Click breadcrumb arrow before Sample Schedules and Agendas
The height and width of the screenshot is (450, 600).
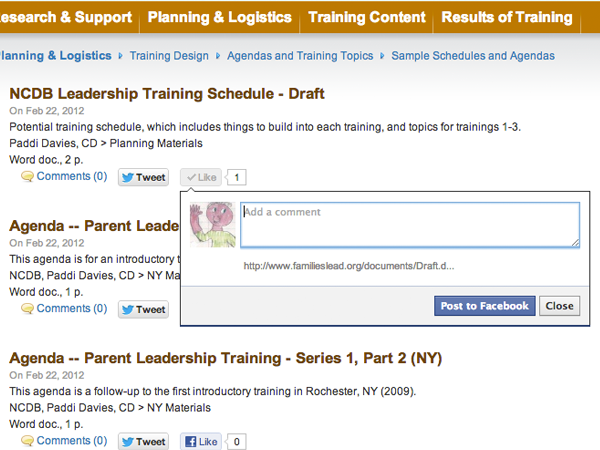tap(382, 56)
